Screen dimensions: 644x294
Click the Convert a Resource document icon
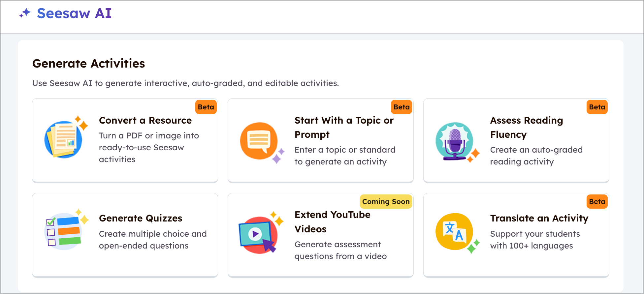[x=64, y=139]
